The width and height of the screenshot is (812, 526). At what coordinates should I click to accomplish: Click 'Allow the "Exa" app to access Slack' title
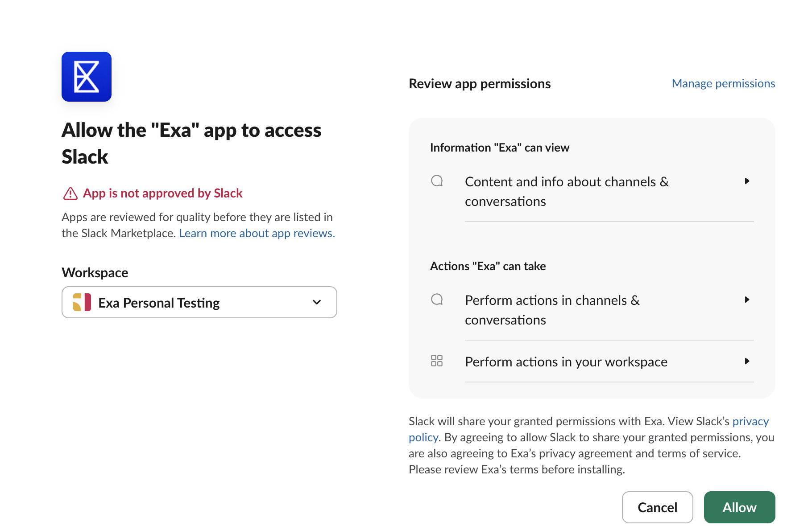(191, 144)
